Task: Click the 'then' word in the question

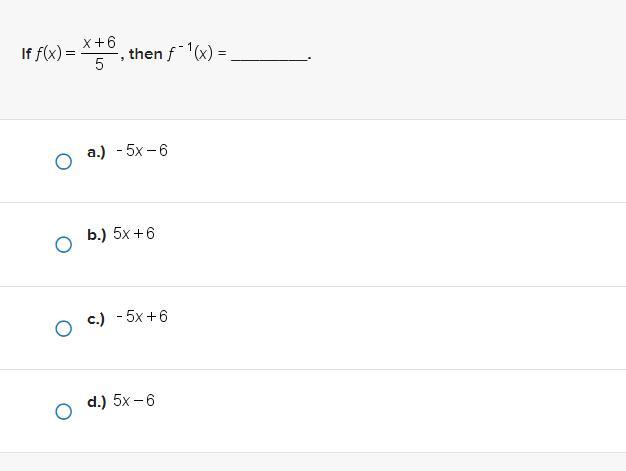Action: point(145,54)
